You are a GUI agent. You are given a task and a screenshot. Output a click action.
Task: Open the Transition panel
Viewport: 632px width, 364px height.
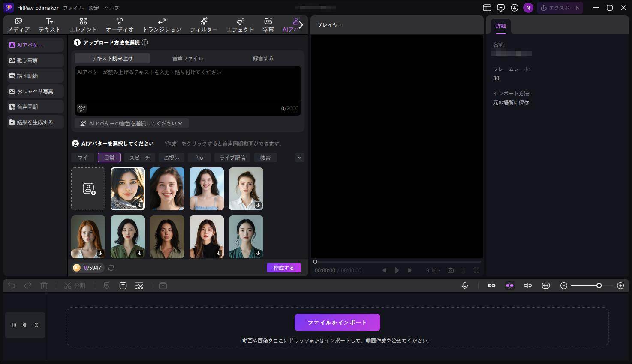162,25
